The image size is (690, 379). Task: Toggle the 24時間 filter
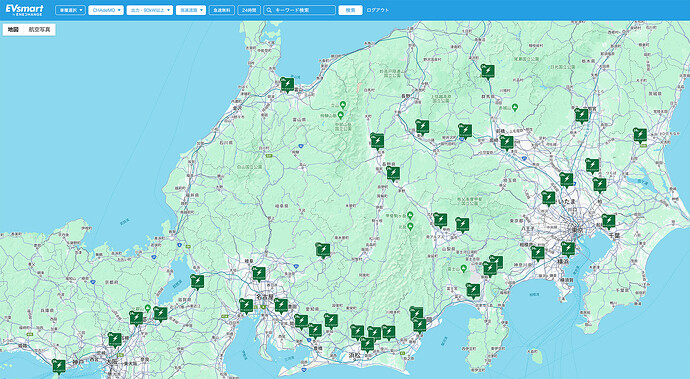249,10
